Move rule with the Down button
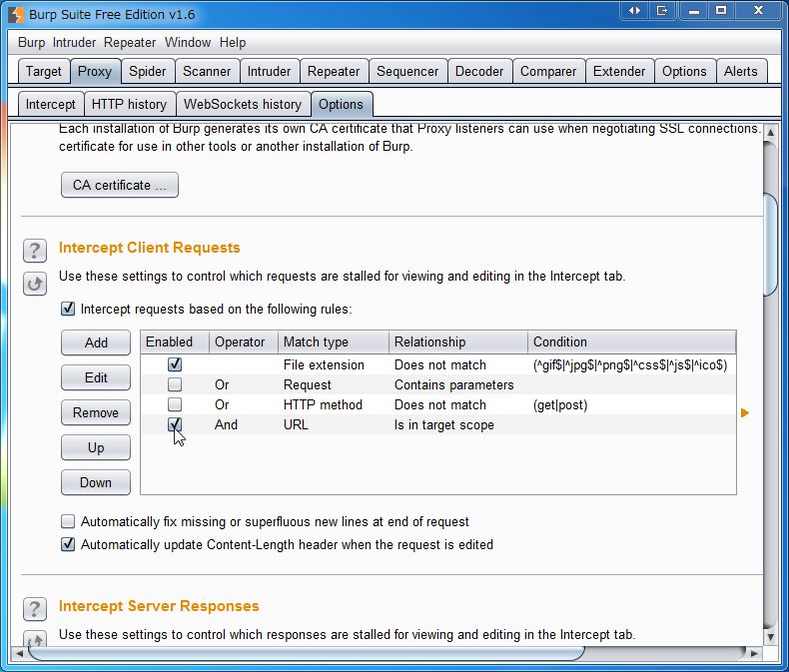This screenshot has height=672, width=789. tap(96, 482)
